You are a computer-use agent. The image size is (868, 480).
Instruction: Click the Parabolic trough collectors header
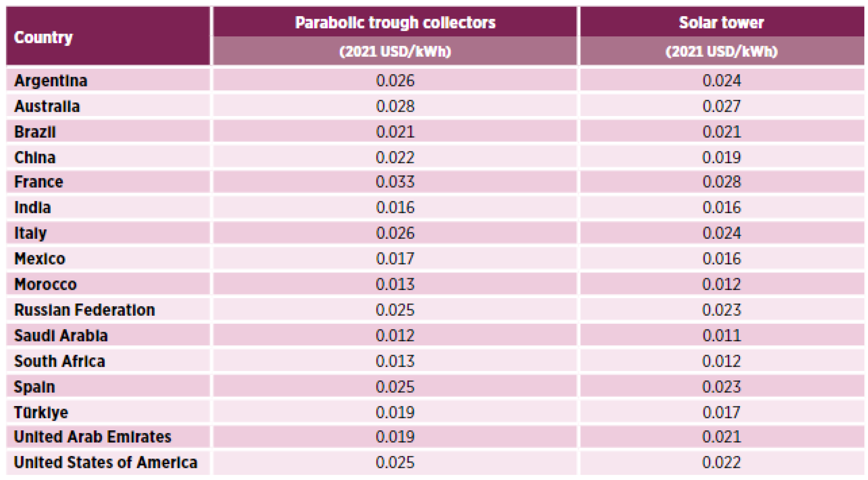coord(395,22)
